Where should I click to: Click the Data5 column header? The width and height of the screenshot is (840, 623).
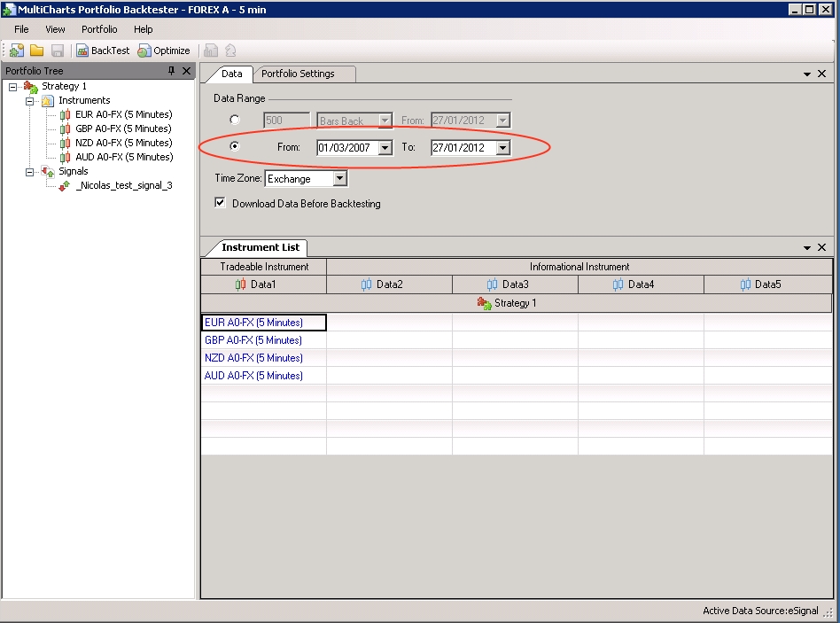(x=768, y=284)
